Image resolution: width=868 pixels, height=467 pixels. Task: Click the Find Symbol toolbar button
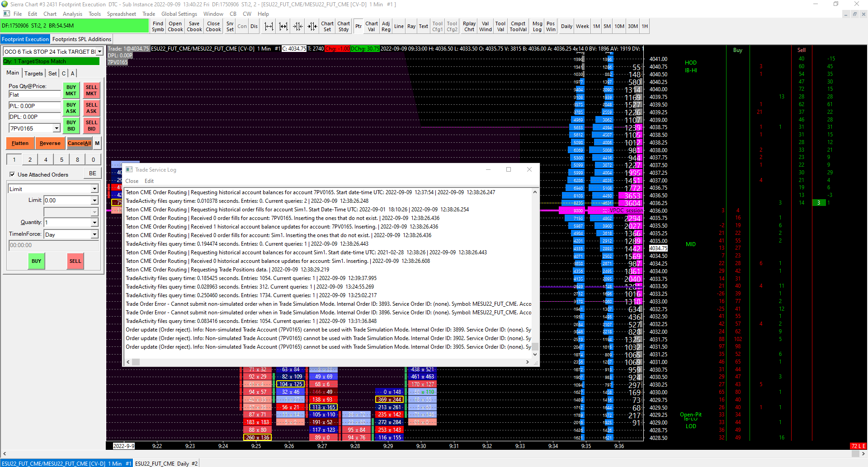coord(158,26)
